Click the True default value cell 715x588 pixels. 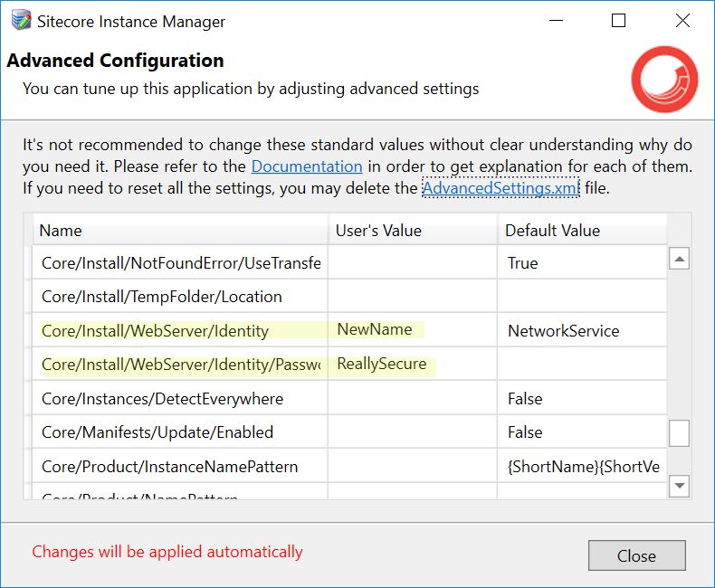click(582, 262)
